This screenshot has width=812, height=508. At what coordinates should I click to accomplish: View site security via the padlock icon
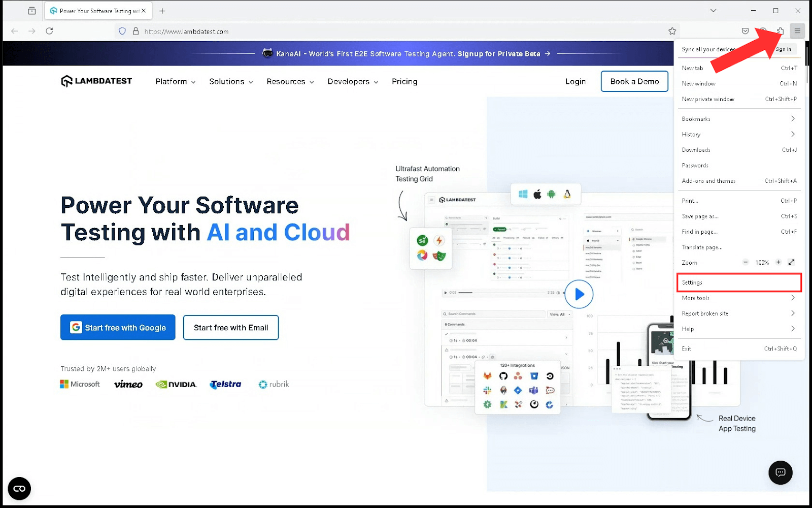click(136, 31)
